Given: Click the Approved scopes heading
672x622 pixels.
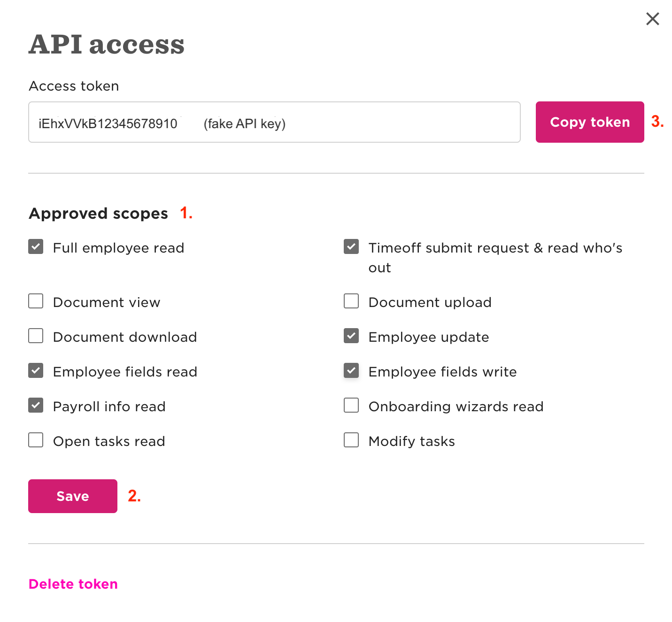Looking at the screenshot, I should pos(99,214).
